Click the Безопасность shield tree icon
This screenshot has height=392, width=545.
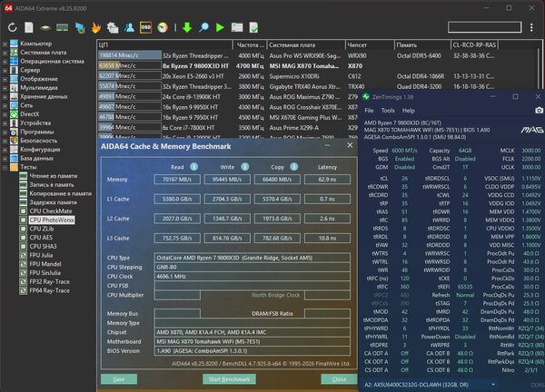pos(14,141)
